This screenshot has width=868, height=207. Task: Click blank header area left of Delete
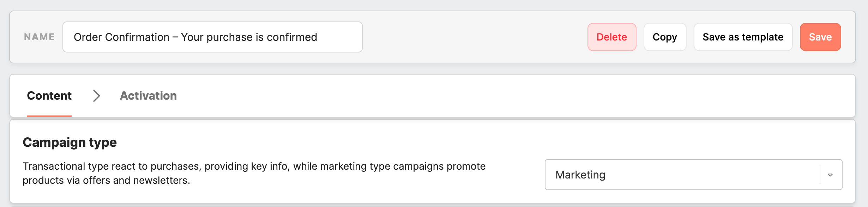click(x=473, y=37)
